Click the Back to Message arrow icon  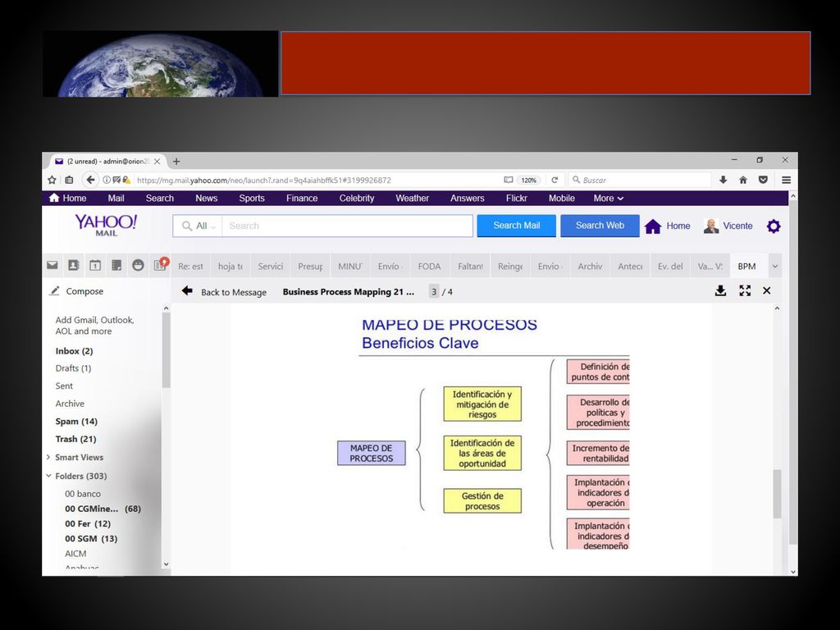187,291
